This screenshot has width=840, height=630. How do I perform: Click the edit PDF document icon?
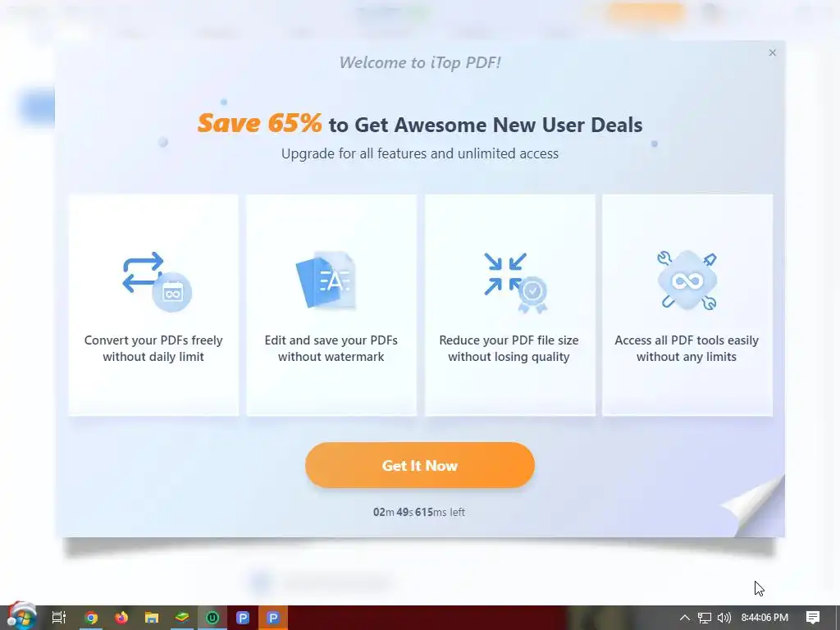[326, 281]
